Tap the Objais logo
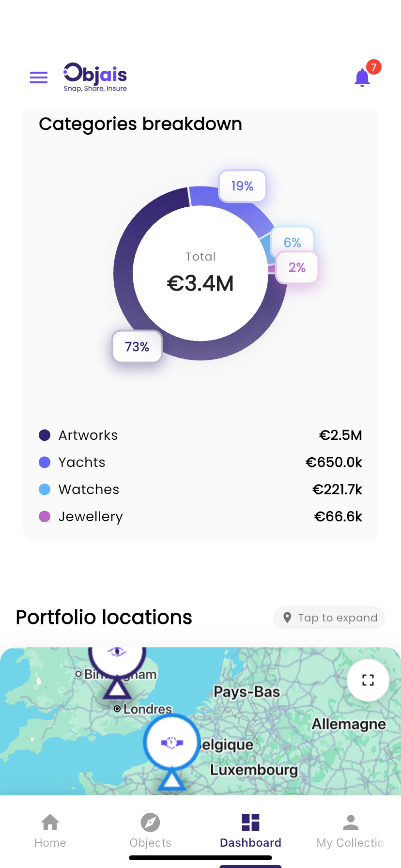The image size is (401, 868). coord(95,77)
